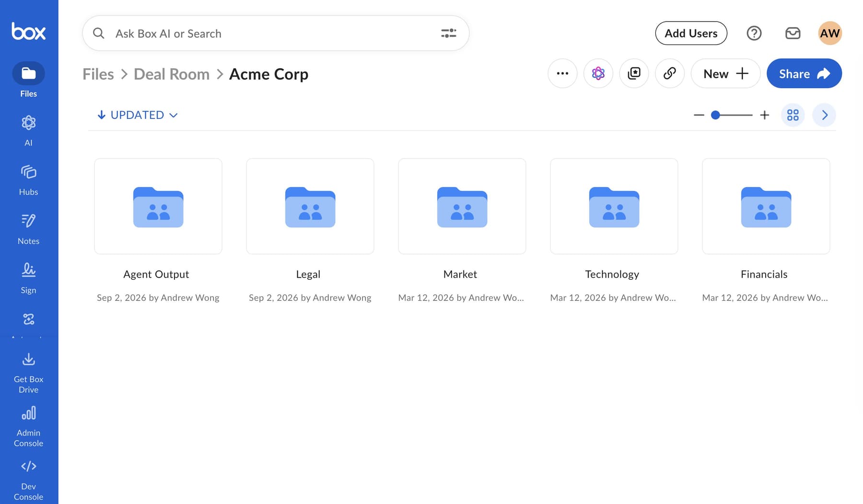This screenshot has height=504, width=863.
Task: Open the New item menu
Action: coord(726,73)
